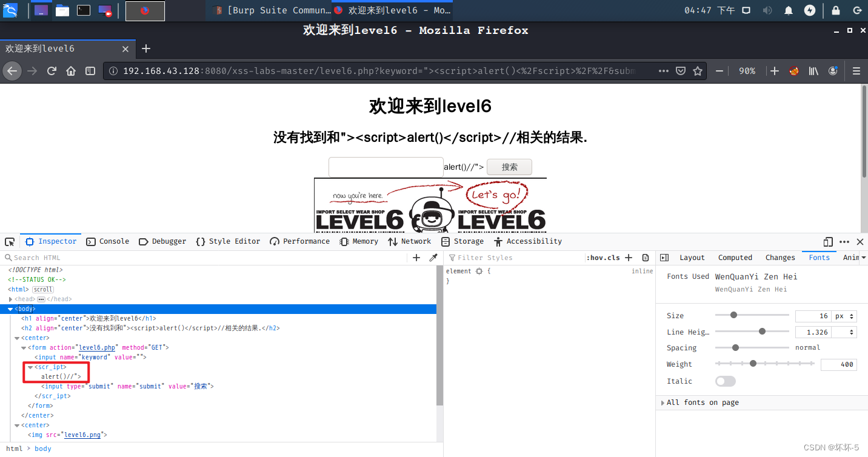Toggle responsive design mode icon
Screen dimensions: 868x457
(829, 242)
